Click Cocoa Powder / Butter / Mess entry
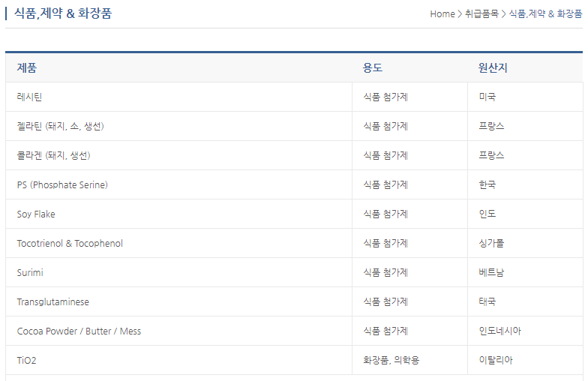 click(x=79, y=331)
